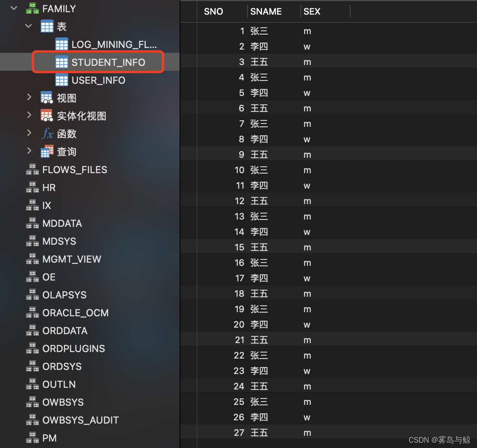477x448 pixels.
Task: Select the HR schema
Action: click(x=49, y=187)
